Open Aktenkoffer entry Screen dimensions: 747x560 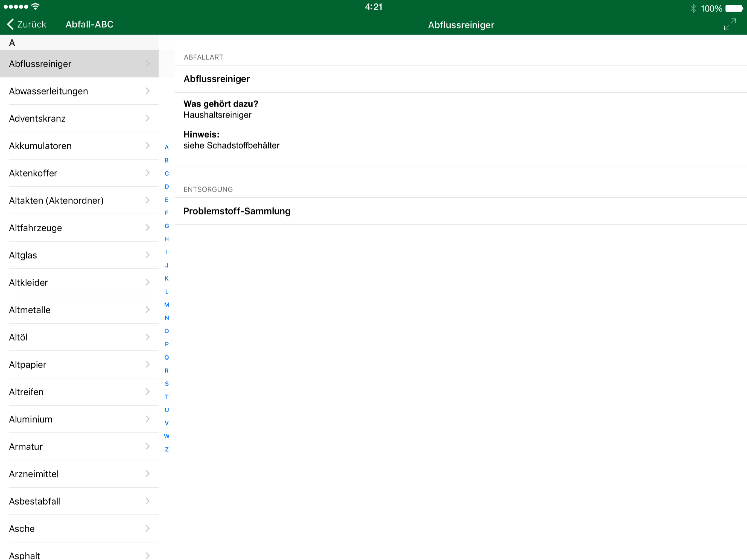tap(79, 173)
